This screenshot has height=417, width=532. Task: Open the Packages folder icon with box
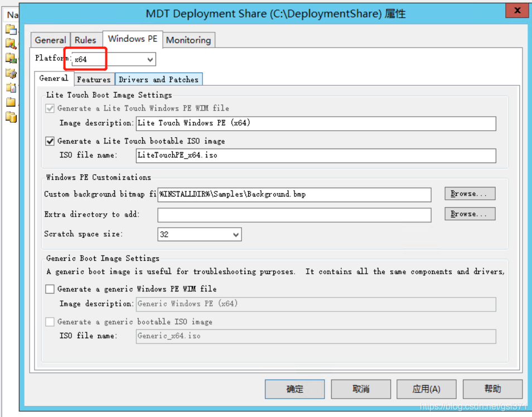pyautogui.click(x=11, y=73)
